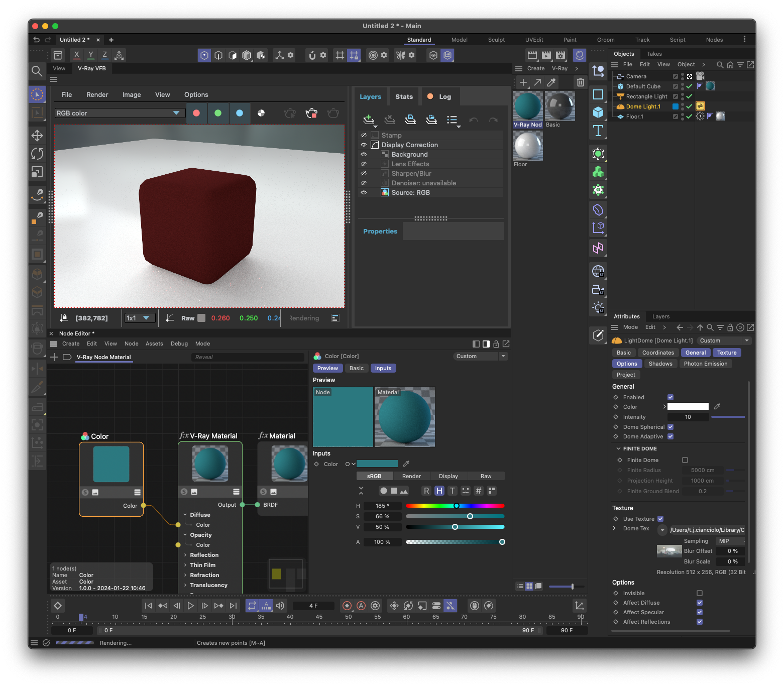This screenshot has height=686, width=784.
Task: Toggle Dome Adaptive checkbox
Action: tap(670, 436)
